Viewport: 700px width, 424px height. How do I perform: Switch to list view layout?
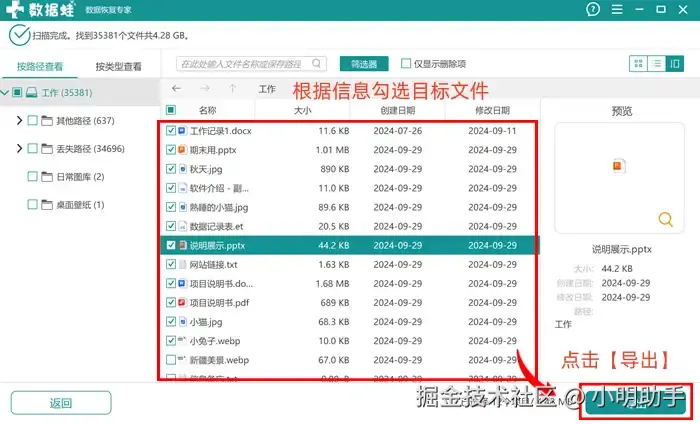coord(657,63)
